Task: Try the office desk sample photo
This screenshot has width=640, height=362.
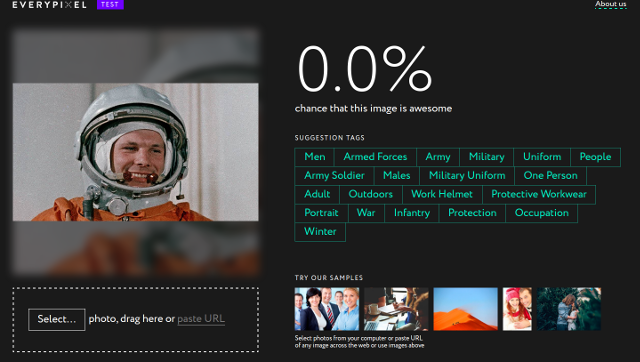Action: (396, 309)
